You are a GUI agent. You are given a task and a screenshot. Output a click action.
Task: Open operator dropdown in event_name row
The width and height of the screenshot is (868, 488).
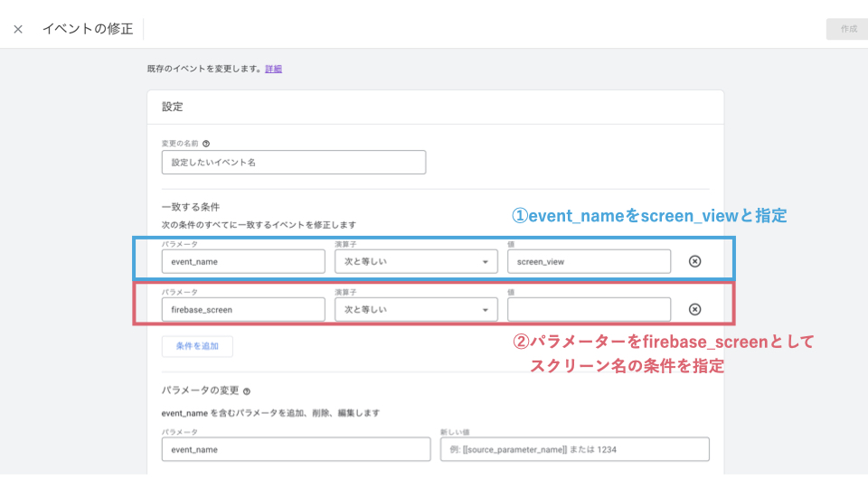click(x=416, y=261)
